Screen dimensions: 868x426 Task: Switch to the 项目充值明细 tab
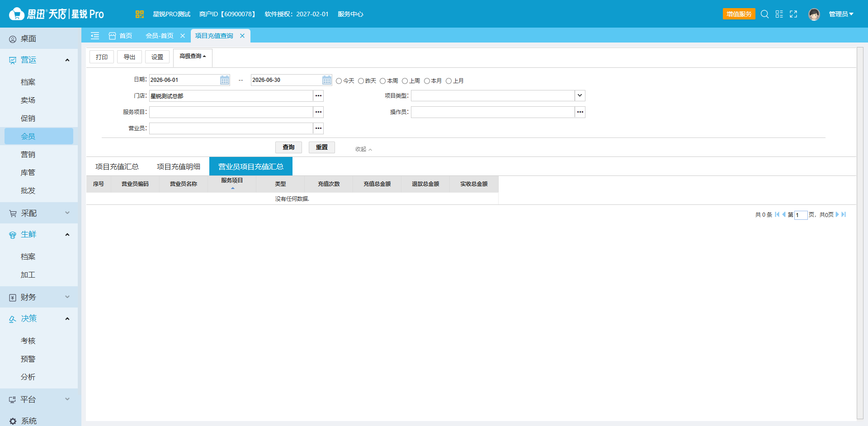(x=179, y=166)
